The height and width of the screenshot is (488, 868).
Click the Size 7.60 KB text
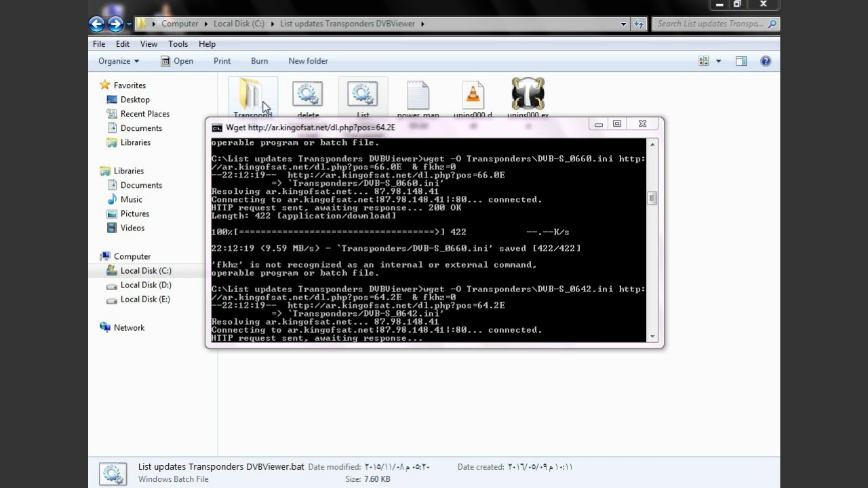(x=366, y=479)
